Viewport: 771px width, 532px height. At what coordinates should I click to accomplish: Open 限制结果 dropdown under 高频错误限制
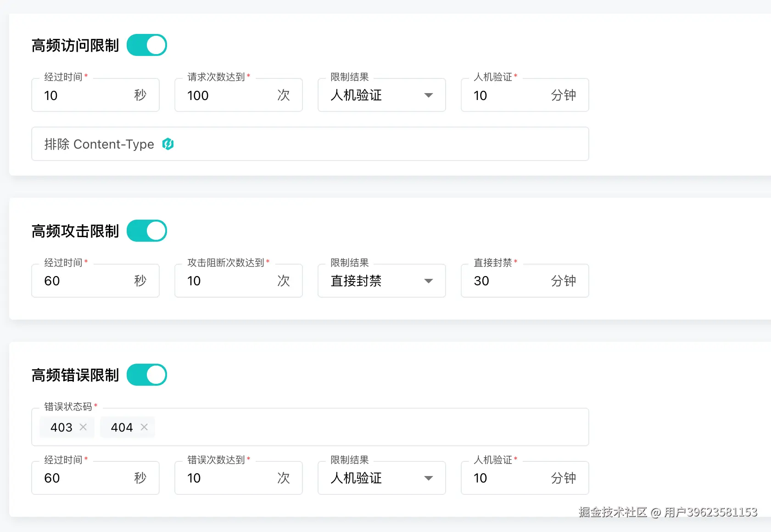[x=381, y=478]
